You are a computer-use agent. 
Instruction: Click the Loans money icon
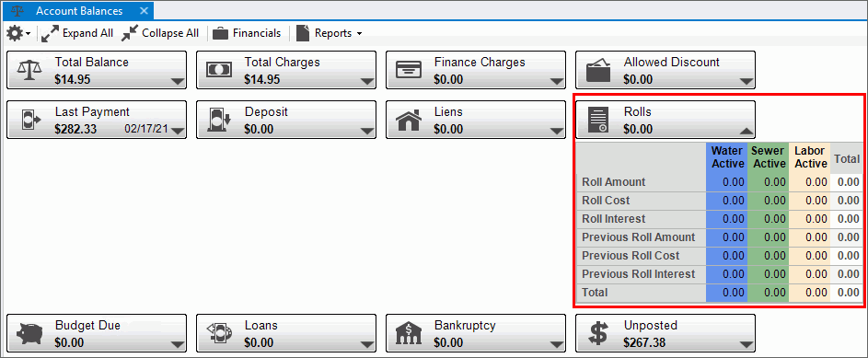coord(219,333)
